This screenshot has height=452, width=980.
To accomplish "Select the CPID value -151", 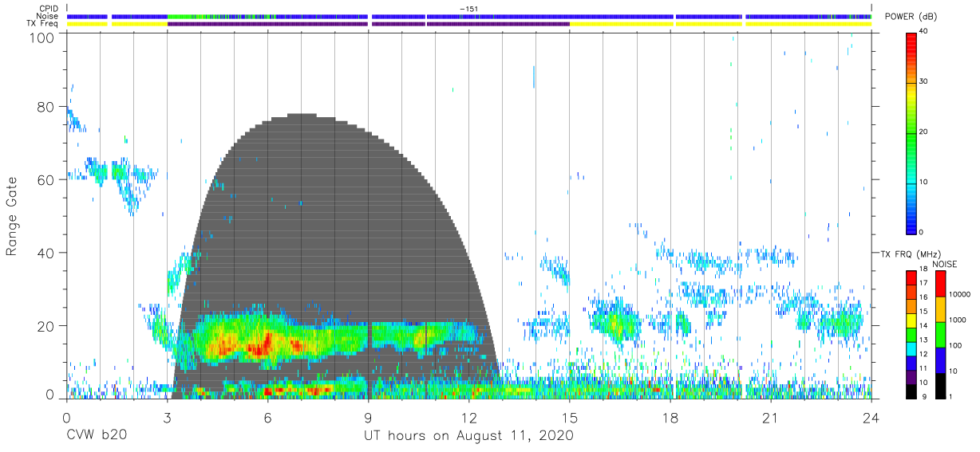I will [x=468, y=9].
